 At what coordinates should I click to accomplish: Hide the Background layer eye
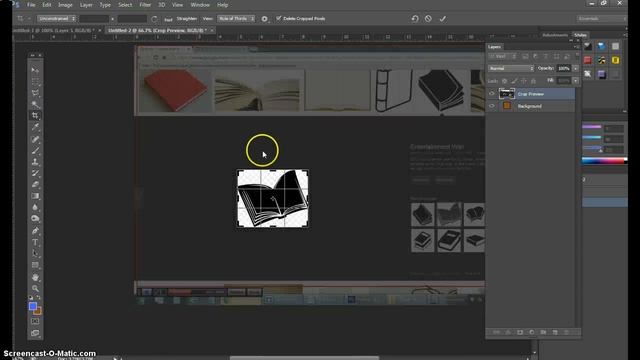pos(491,106)
